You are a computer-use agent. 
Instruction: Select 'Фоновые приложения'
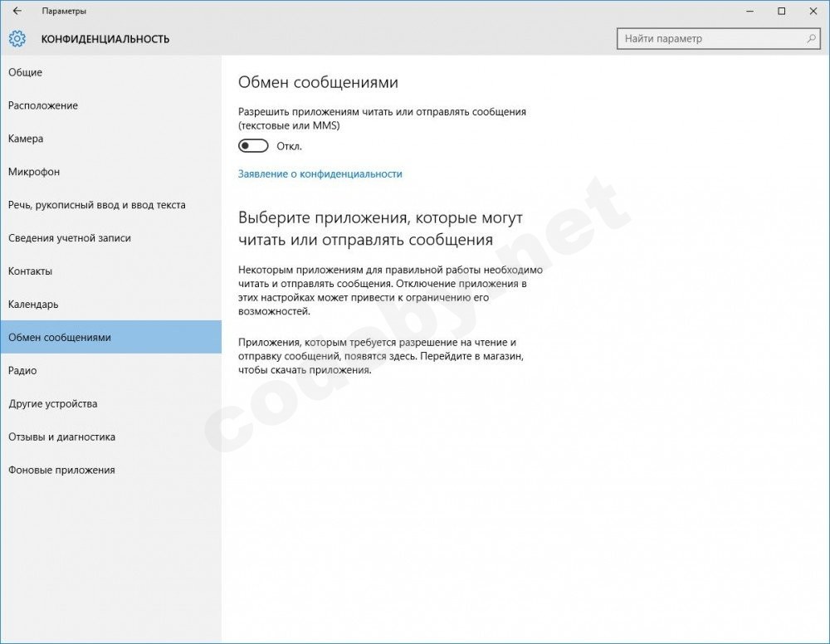pyautogui.click(x=110, y=470)
